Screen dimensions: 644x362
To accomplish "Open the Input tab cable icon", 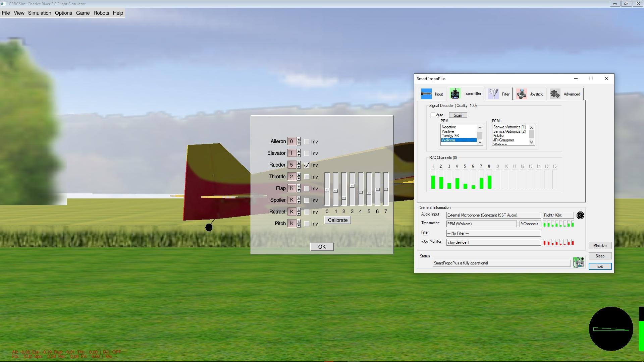I will click(426, 94).
